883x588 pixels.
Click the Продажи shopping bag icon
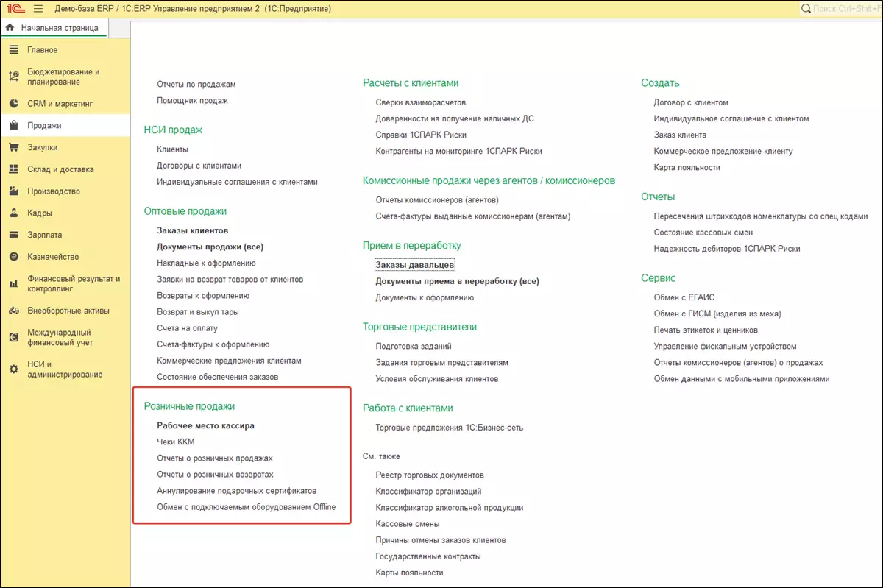[x=13, y=126]
